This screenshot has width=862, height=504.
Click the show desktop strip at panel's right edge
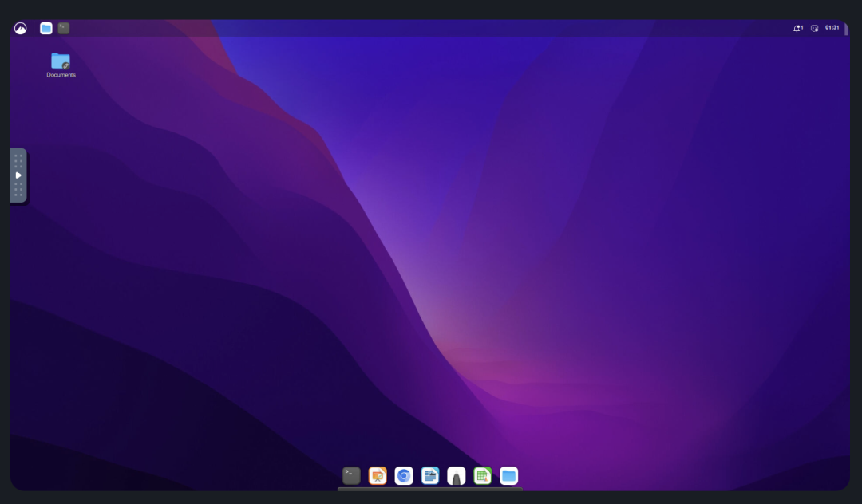click(x=846, y=29)
